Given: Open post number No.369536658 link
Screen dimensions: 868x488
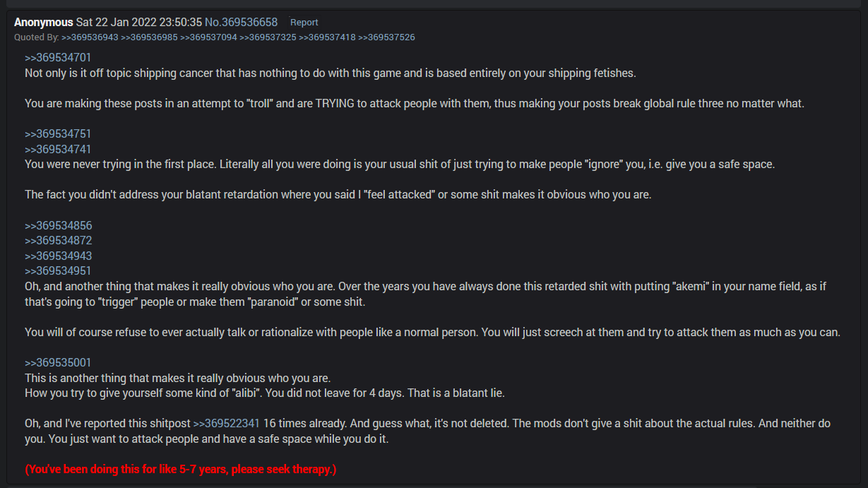Looking at the screenshot, I should pyautogui.click(x=241, y=23).
